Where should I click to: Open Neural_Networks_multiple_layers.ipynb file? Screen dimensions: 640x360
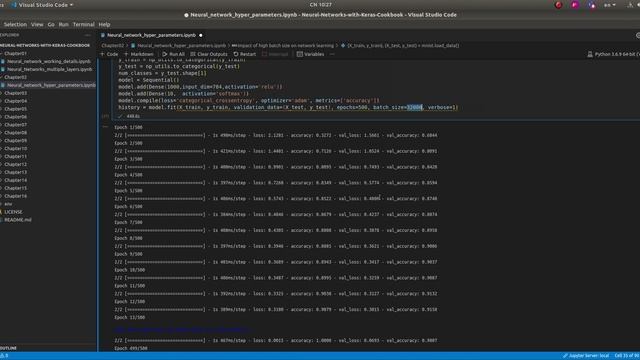pos(49,69)
